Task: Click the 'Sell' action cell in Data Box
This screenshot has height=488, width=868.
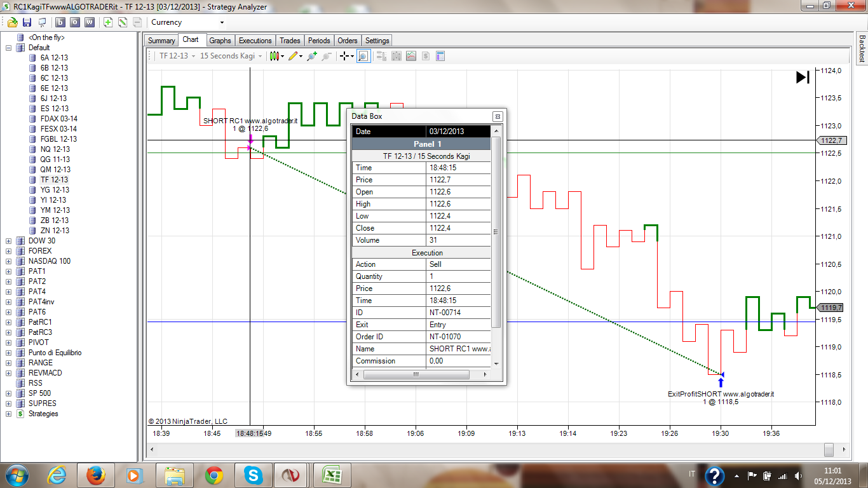Action: (x=459, y=264)
